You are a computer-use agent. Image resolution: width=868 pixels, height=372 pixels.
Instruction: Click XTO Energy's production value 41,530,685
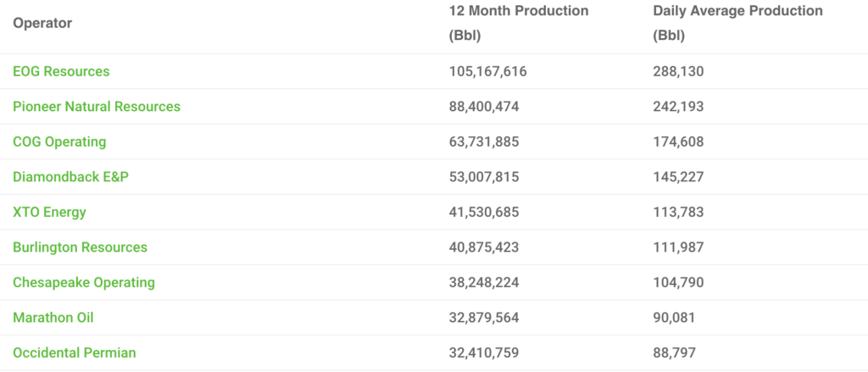tap(484, 212)
